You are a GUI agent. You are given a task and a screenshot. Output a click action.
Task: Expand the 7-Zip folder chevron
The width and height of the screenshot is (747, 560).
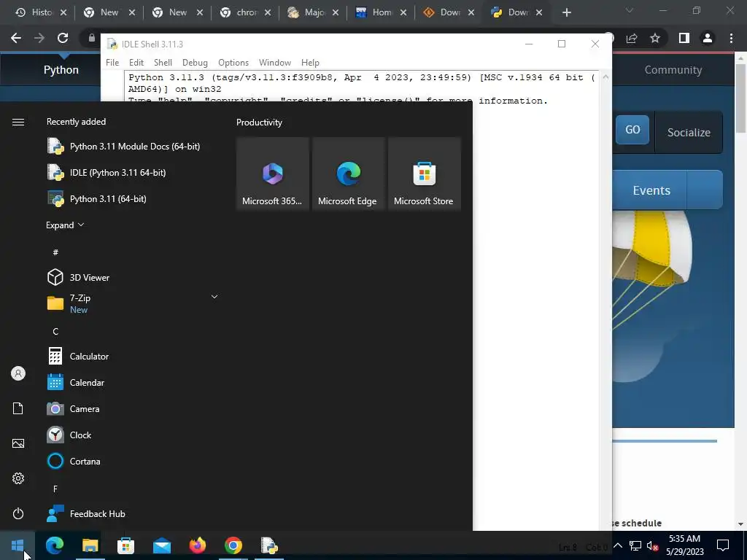click(214, 297)
